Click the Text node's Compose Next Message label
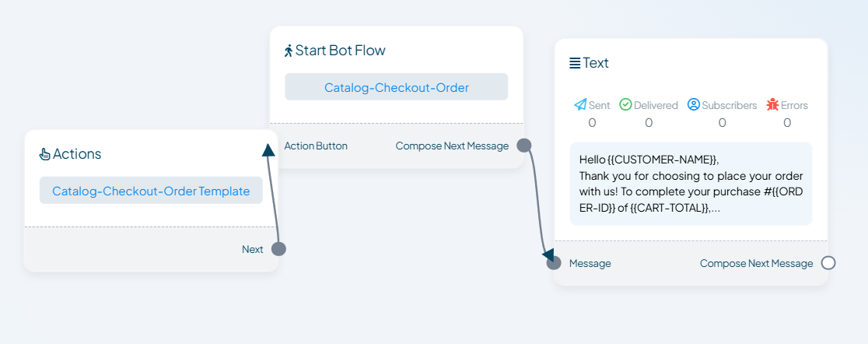This screenshot has height=344, width=868. (756, 264)
